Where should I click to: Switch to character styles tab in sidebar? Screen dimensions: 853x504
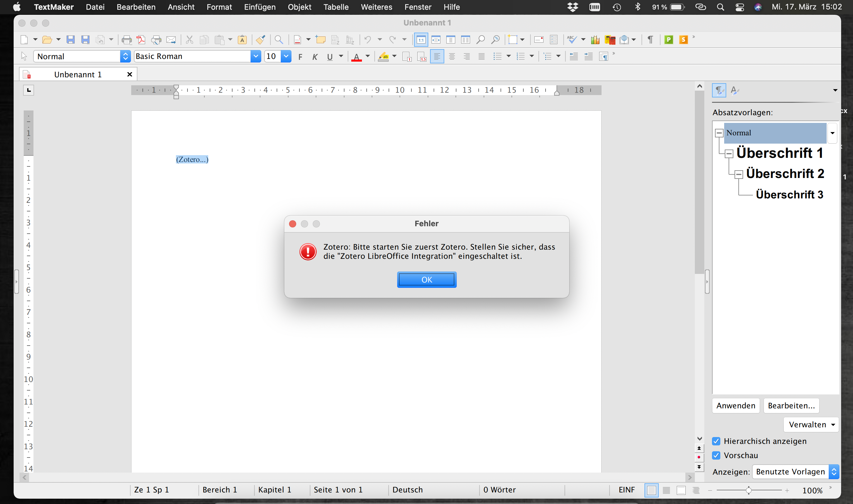pyautogui.click(x=735, y=90)
